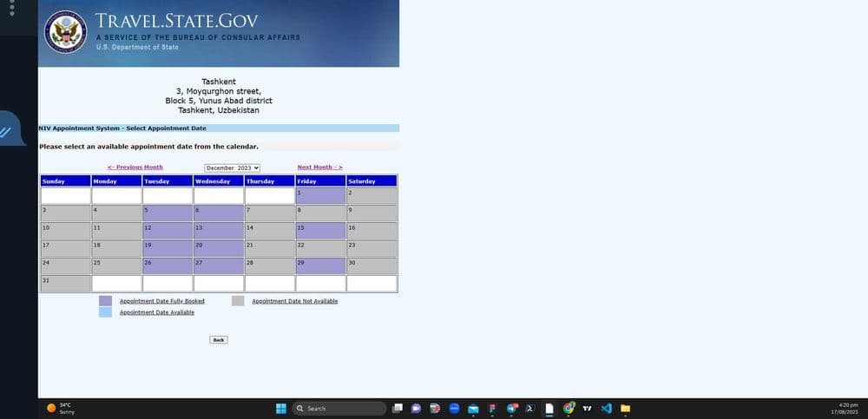Open the clock and date in system tray
Viewport: 868px width, 419px height.
[x=845, y=409]
